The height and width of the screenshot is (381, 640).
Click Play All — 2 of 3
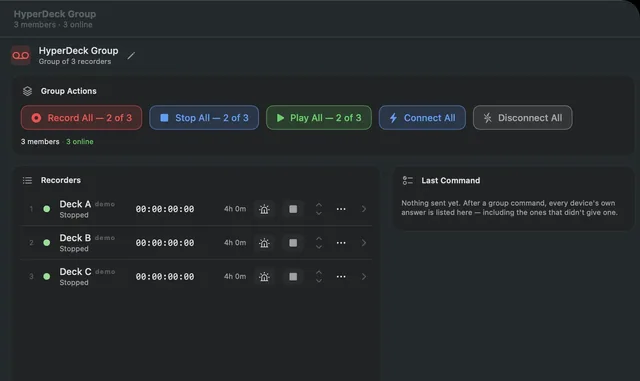click(x=319, y=118)
